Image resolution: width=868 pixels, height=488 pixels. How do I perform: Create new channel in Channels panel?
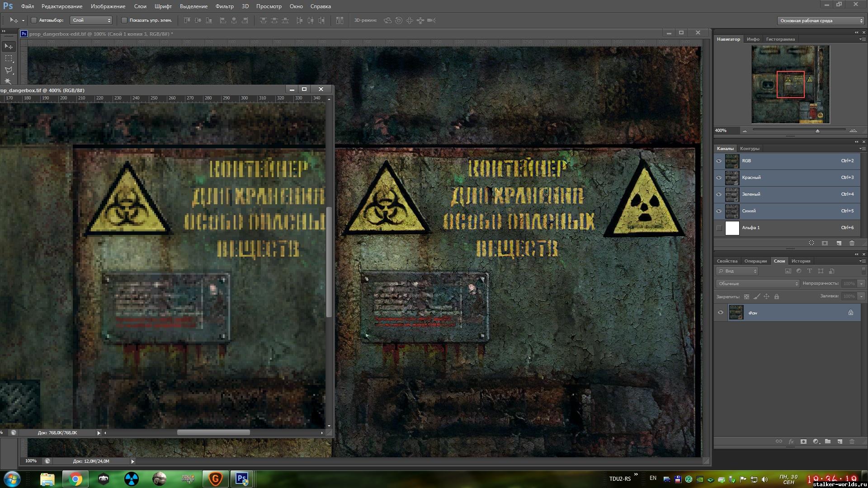pyautogui.click(x=839, y=243)
